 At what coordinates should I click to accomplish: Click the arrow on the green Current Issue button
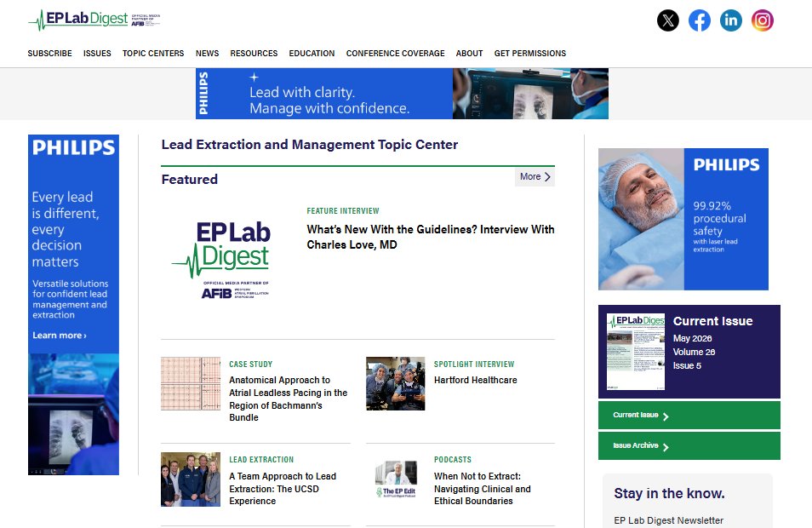[666, 416]
